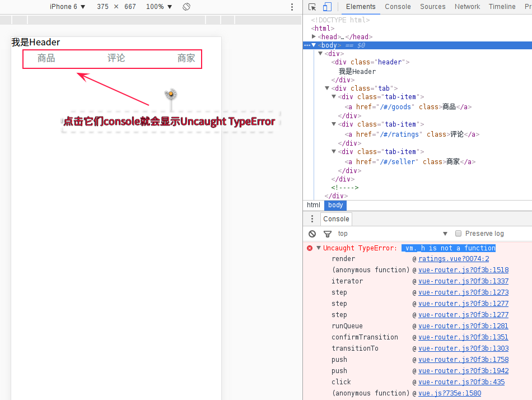Open the top execution context dropdown

pos(393,234)
